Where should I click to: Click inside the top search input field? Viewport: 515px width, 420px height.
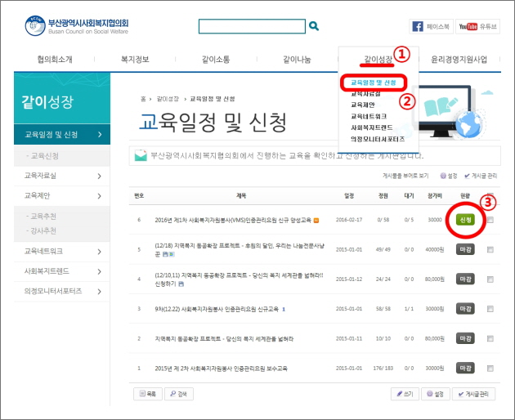[252, 26]
